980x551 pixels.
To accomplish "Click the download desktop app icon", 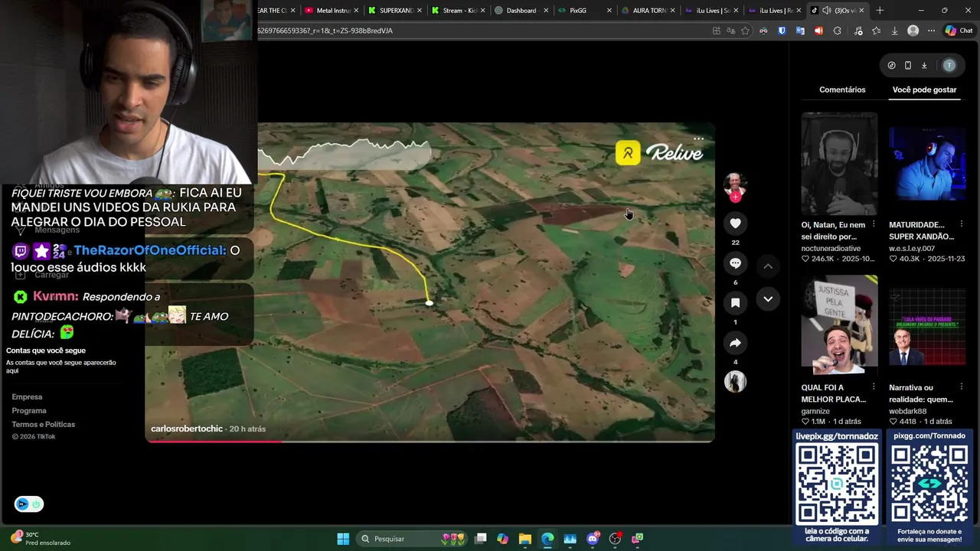I will (x=924, y=66).
